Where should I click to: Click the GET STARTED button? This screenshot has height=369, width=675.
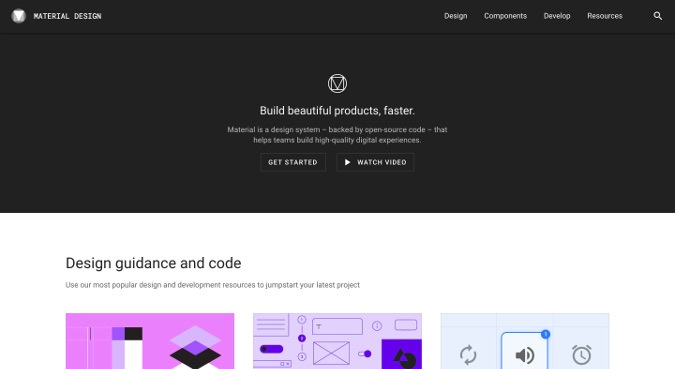[293, 162]
